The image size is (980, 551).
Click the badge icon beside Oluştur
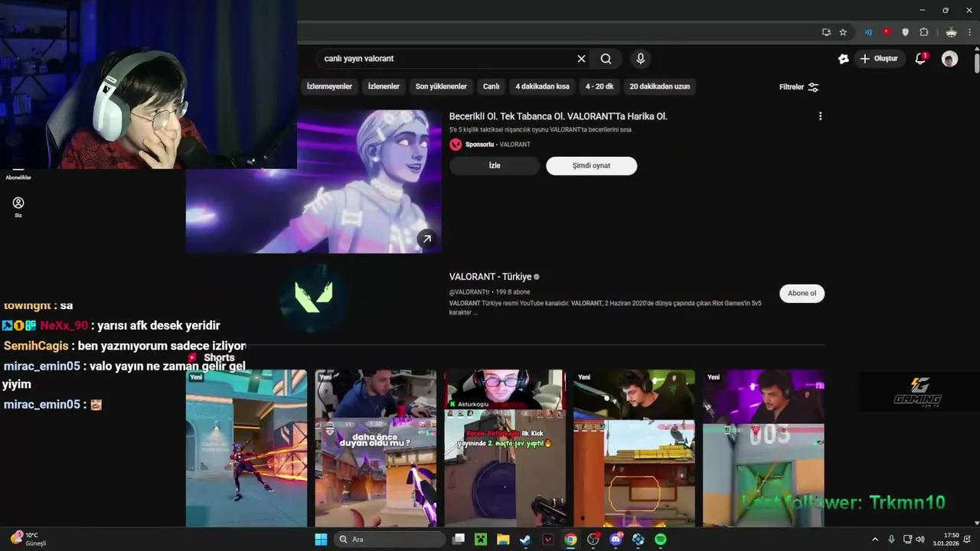click(844, 59)
